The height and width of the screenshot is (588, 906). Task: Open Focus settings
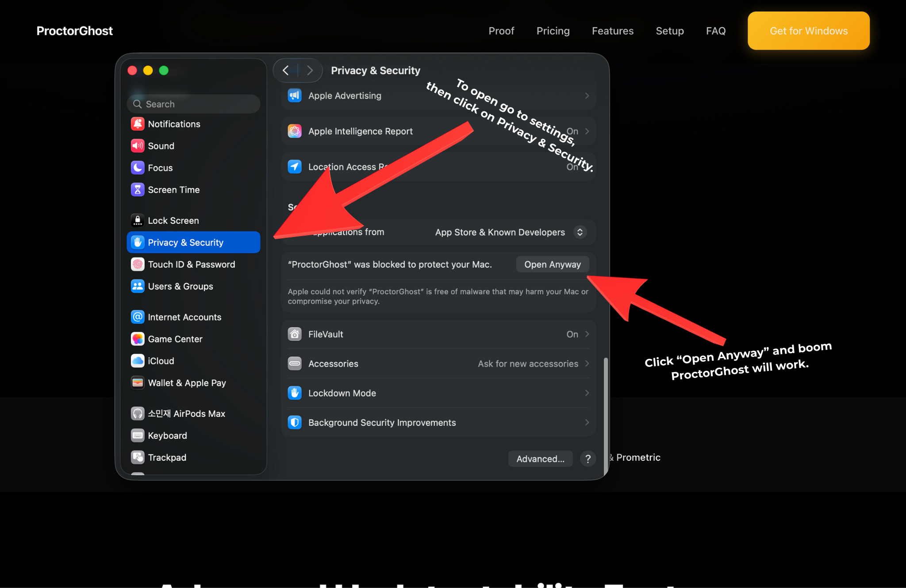(x=160, y=168)
